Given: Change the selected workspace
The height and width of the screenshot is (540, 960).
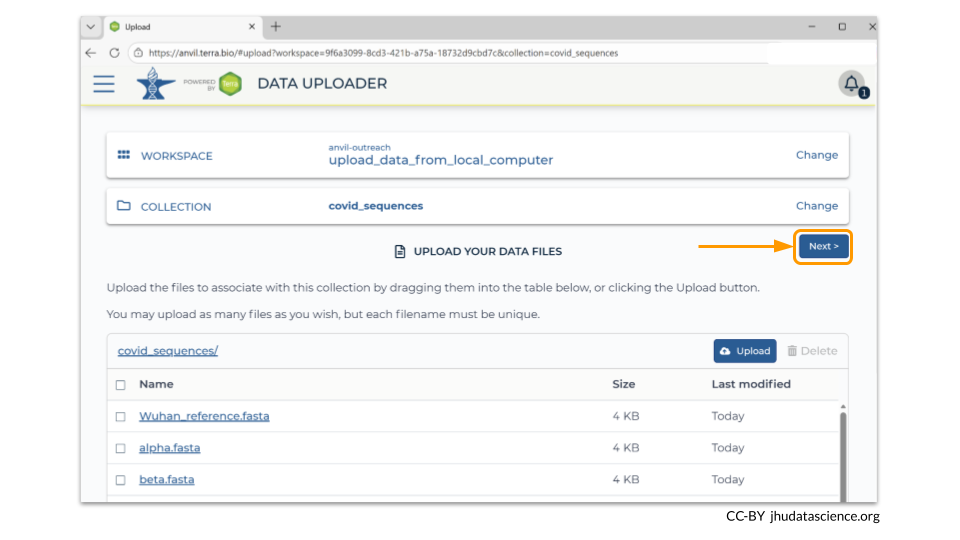Looking at the screenshot, I should pyautogui.click(x=817, y=155).
